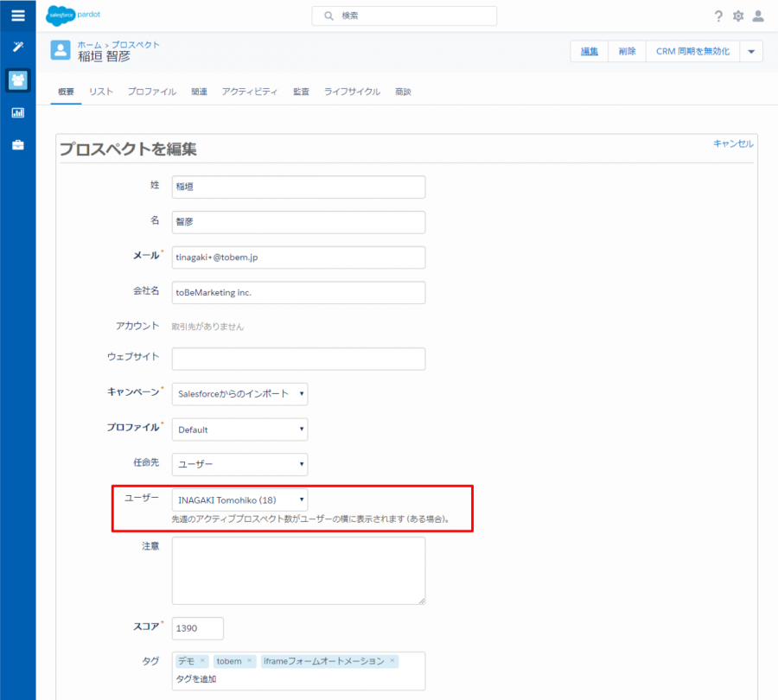
Task: Open the settings gear icon
Action: pyautogui.click(x=738, y=16)
